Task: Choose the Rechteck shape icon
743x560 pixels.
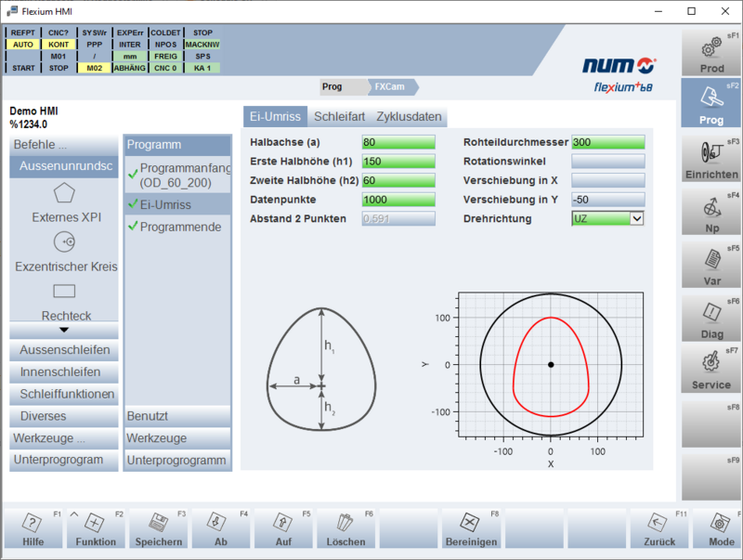Action: pos(64,292)
